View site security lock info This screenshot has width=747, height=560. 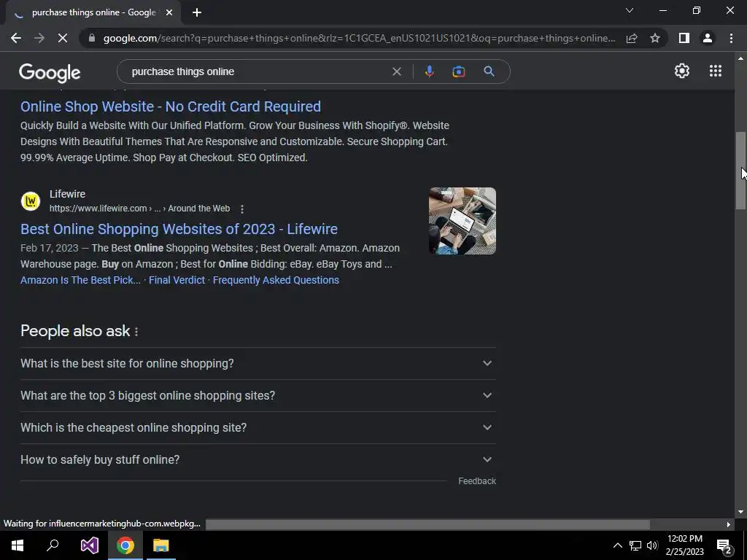(92, 38)
